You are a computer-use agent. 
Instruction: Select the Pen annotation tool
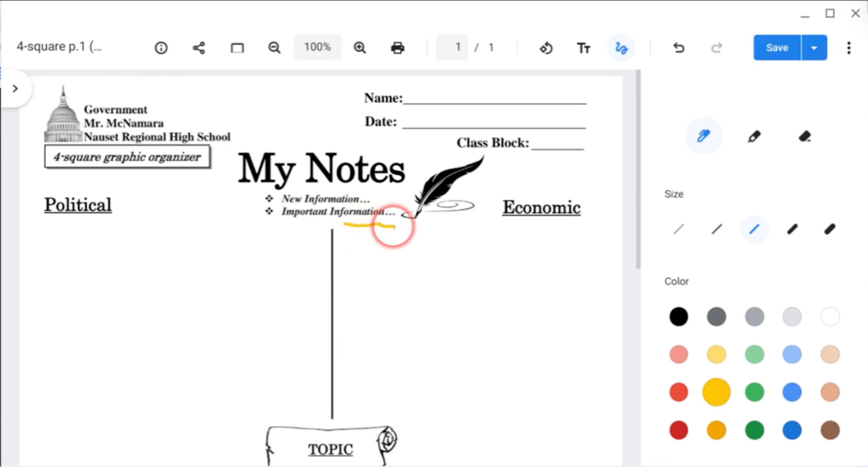coord(703,136)
